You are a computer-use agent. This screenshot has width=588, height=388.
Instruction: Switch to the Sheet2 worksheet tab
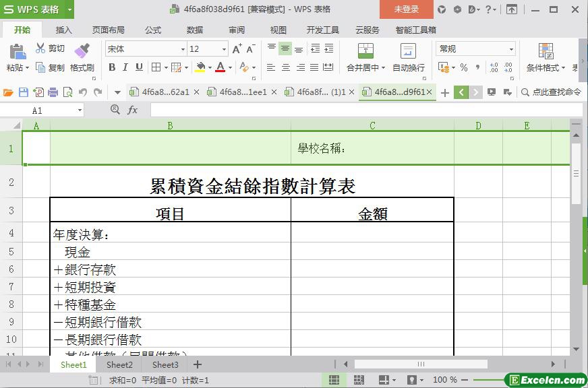(119, 364)
